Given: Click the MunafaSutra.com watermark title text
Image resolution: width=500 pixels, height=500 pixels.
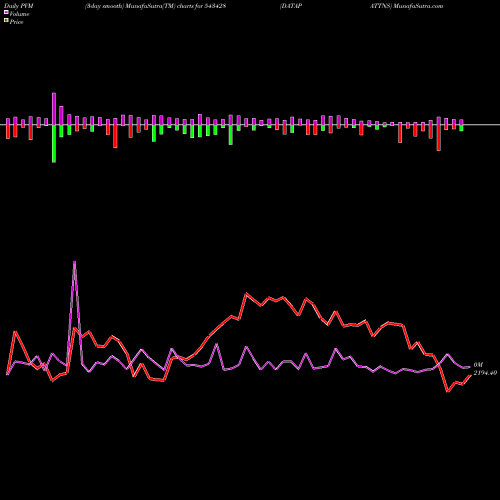Looking at the screenshot, I should tap(418, 6).
